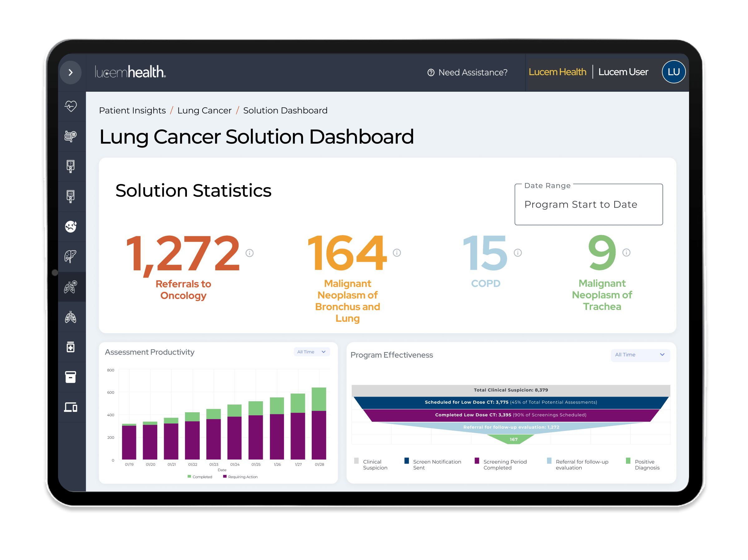Click info icon beside 164 statistic
The image size is (748, 560).
[397, 253]
